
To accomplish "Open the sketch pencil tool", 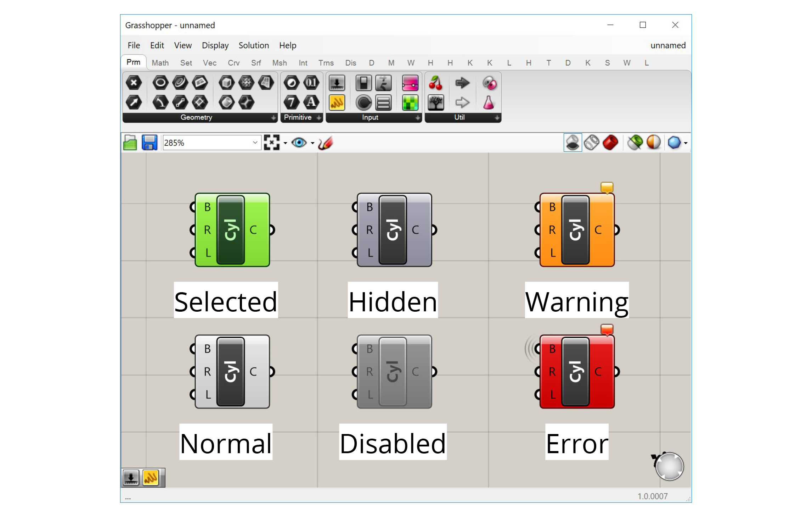I will point(325,143).
